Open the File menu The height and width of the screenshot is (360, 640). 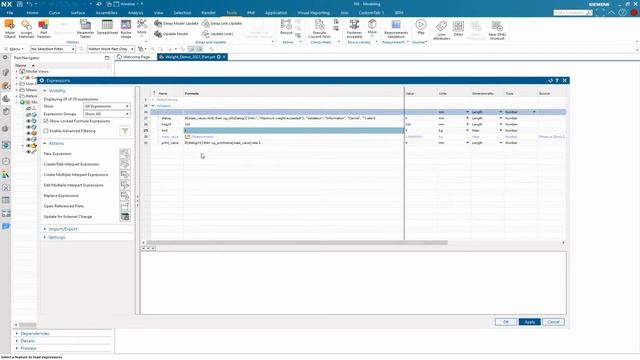click(x=9, y=13)
